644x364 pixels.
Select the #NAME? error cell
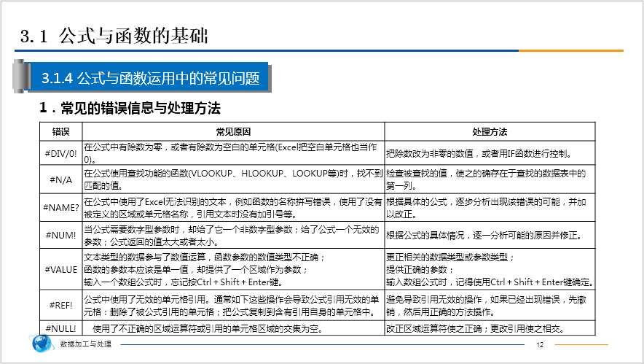(x=60, y=207)
